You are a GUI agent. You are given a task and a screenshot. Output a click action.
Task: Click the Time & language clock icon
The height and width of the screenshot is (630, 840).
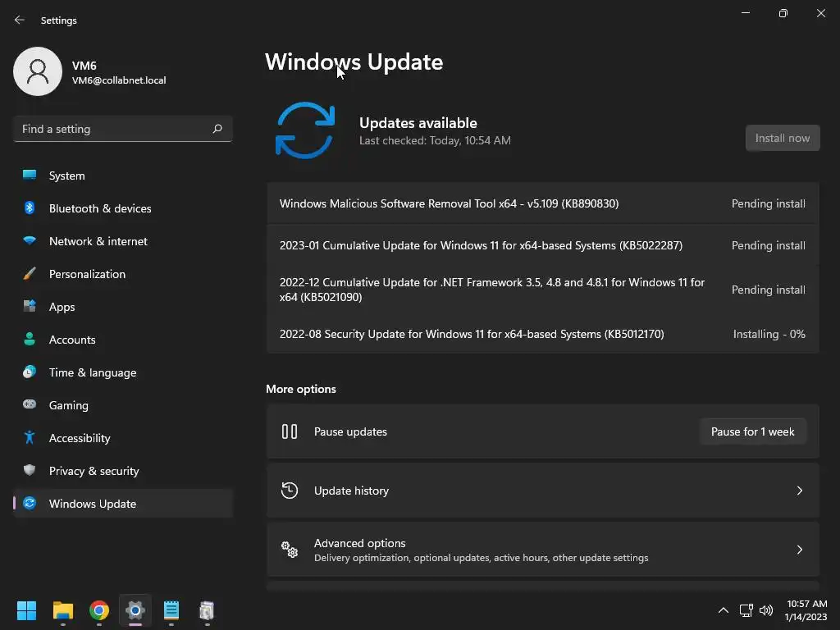[30, 372]
